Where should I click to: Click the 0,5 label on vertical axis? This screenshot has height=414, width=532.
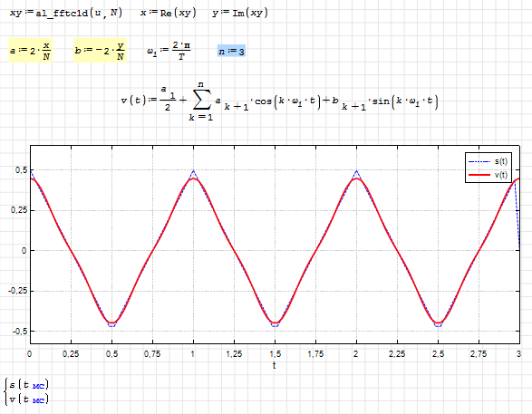[x=21, y=170]
